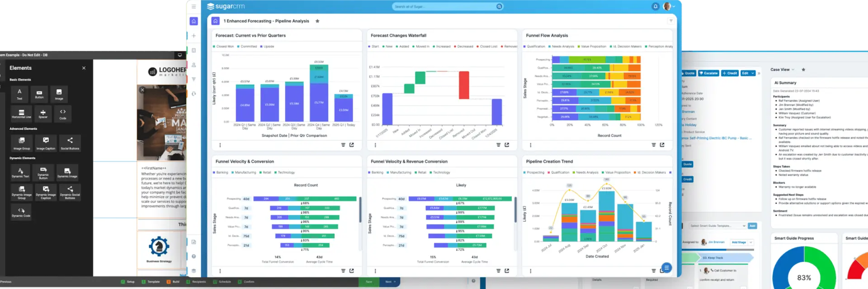Screen dimensions: 868x289
Task: Open options menu of Forecast Changes Waterfall
Action: (x=375, y=145)
